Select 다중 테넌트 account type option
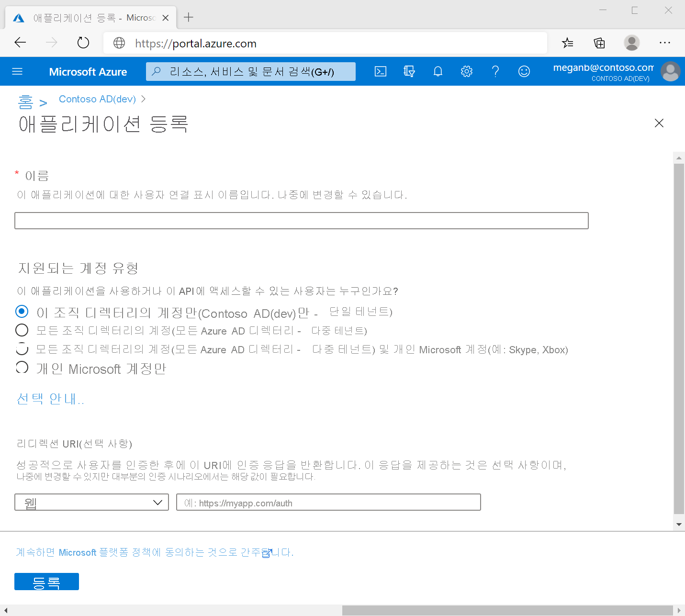The width and height of the screenshot is (685, 616). click(22, 330)
